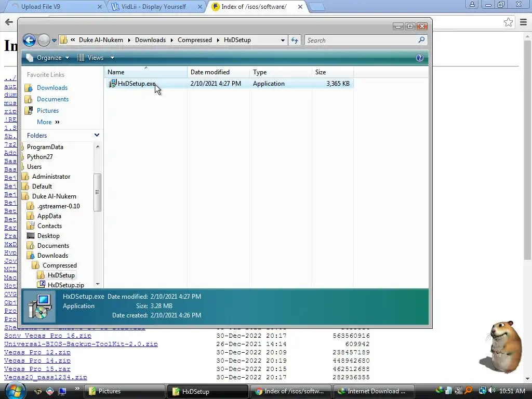Select Duke AI-Nukem folder in the tree
The height and width of the screenshot is (399, 532).
point(54,196)
